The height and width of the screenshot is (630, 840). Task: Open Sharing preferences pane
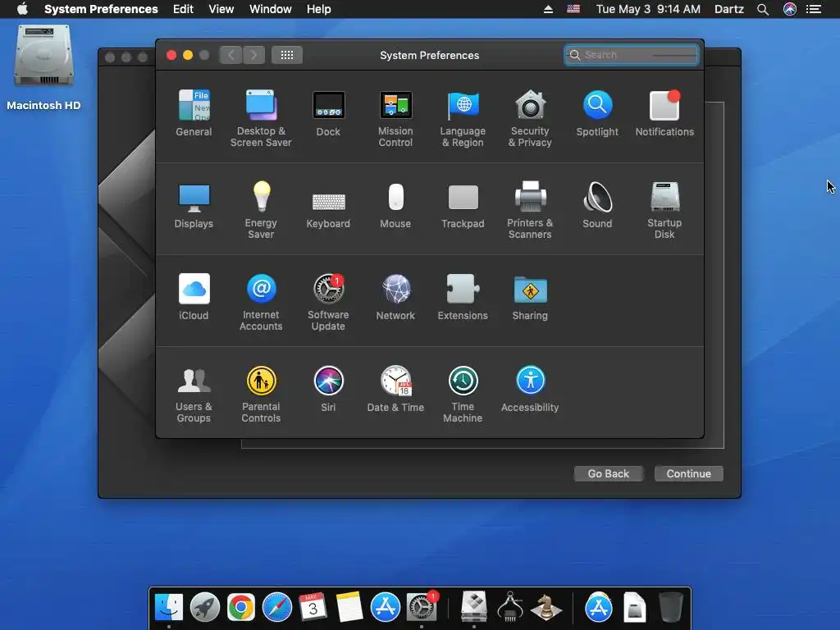click(530, 297)
